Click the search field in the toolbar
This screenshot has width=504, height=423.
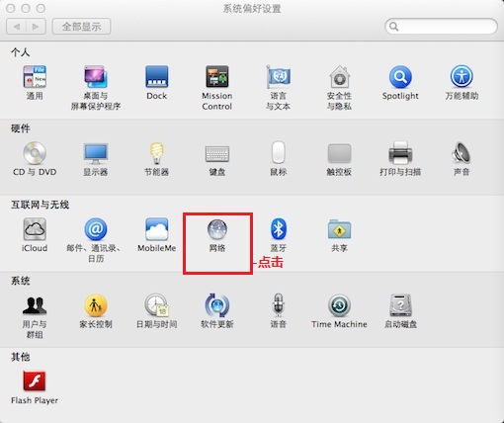[441, 26]
